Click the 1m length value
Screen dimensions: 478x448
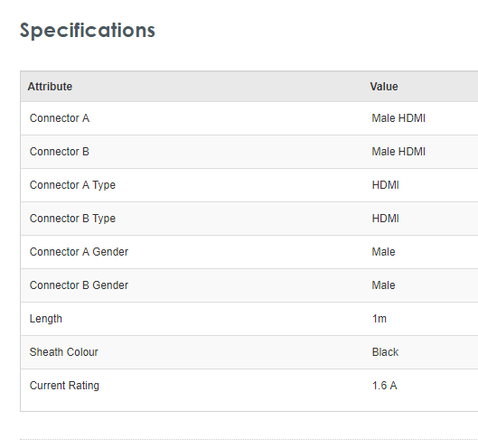380,319
